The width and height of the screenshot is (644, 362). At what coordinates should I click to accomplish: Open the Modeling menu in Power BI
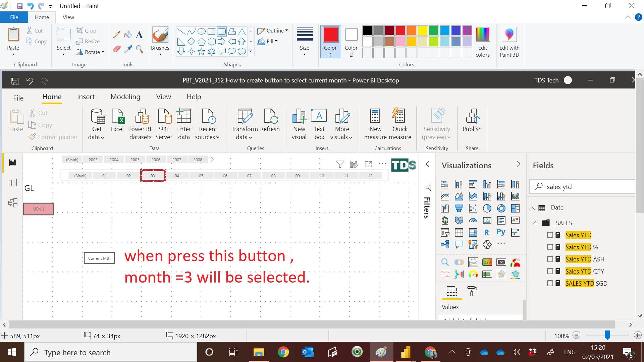125,97
